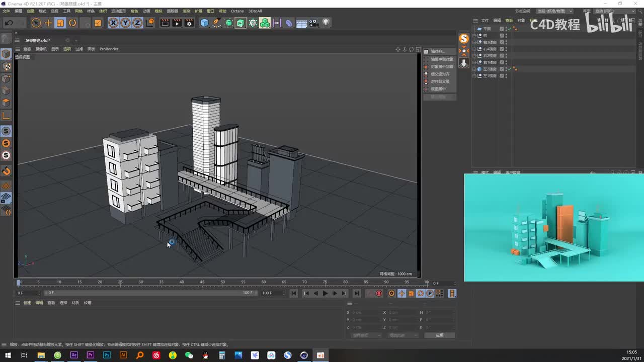Click the orange S plugin icon beside the viewport
The width and height of the screenshot is (644, 362).
tap(464, 39)
